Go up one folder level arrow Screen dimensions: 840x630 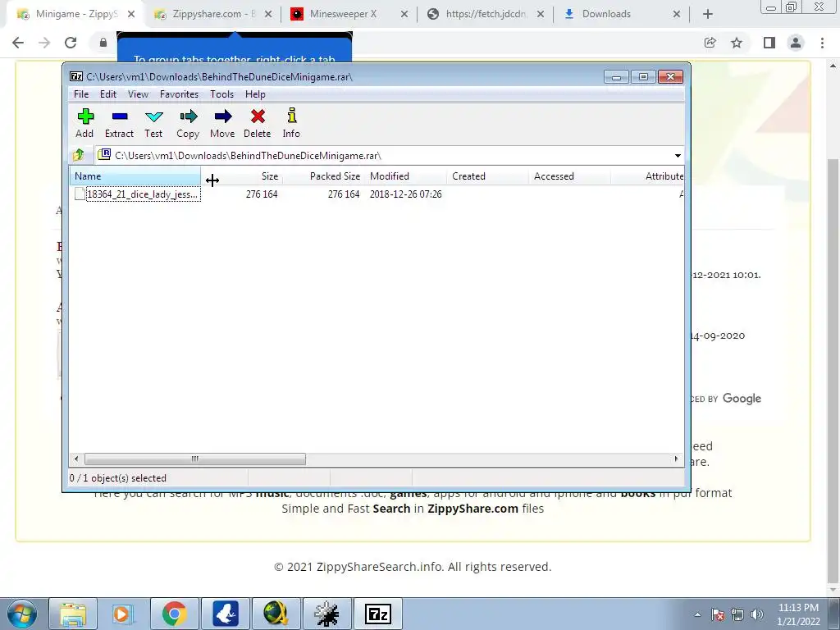(x=79, y=155)
